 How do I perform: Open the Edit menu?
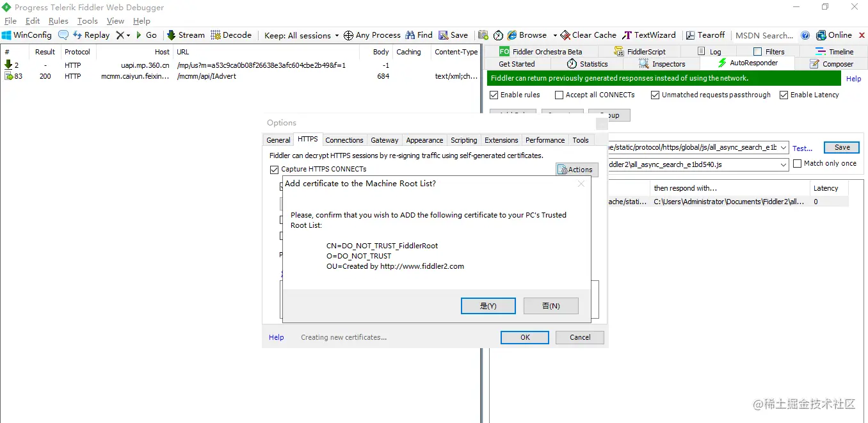[x=33, y=21]
